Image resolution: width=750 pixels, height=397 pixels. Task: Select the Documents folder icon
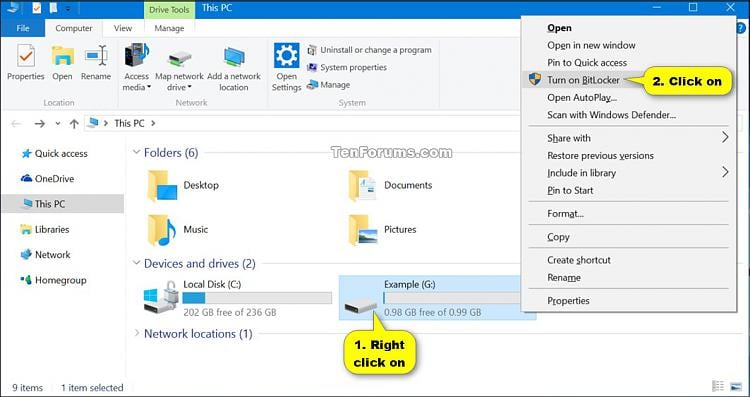pos(363,186)
